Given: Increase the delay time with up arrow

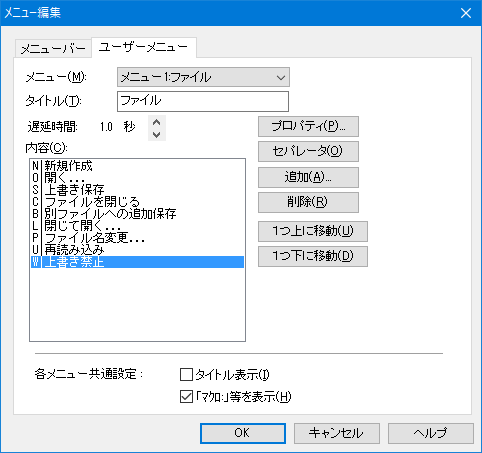Looking at the screenshot, I should (157, 122).
